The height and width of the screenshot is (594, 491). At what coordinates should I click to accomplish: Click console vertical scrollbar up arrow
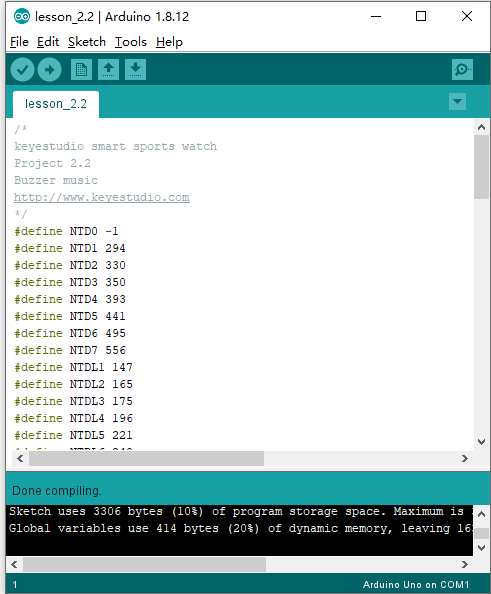[482, 514]
